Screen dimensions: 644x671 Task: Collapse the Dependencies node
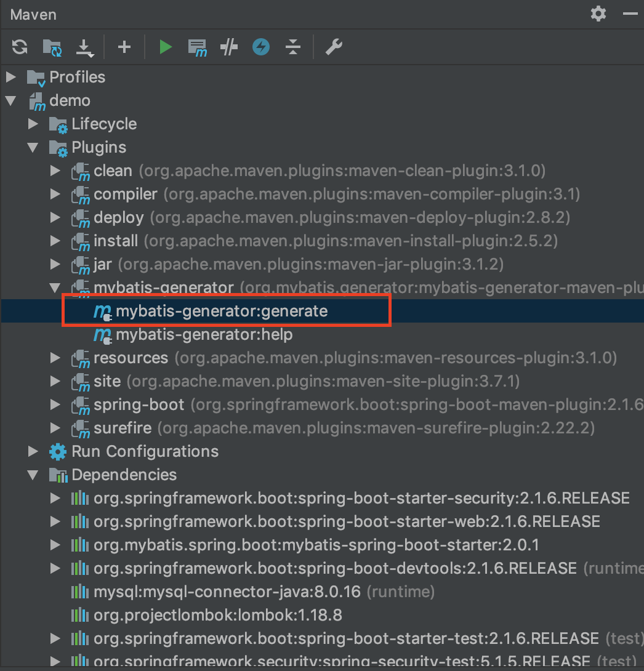(x=33, y=475)
